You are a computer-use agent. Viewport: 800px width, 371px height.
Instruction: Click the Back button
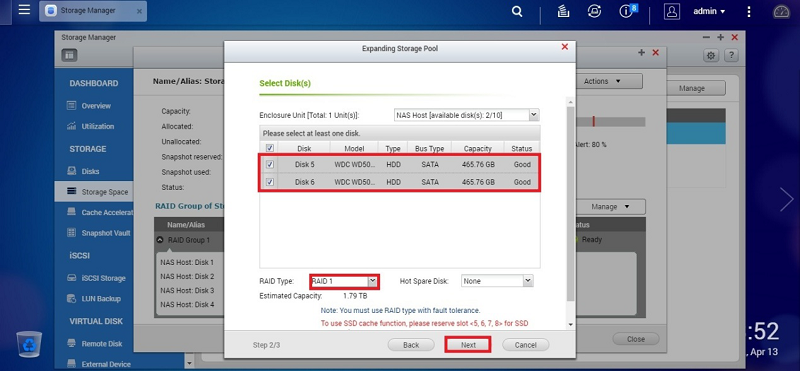[x=411, y=345]
